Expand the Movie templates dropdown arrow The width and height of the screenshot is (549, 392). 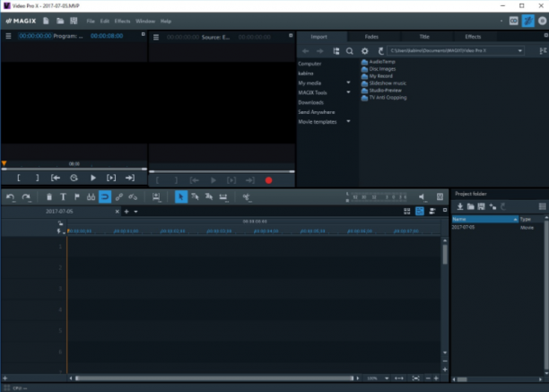pos(348,121)
